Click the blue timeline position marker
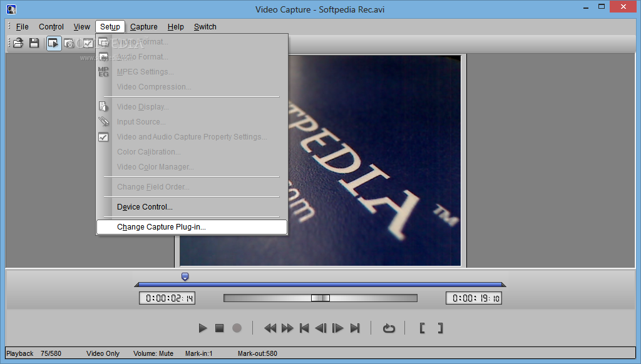The width and height of the screenshot is (641, 364). [x=185, y=277]
